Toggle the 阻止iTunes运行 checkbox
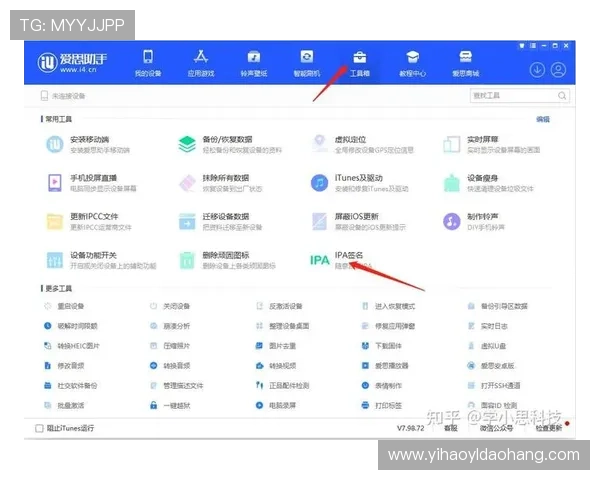Image resolution: width=600 pixels, height=480 pixels. [39, 428]
